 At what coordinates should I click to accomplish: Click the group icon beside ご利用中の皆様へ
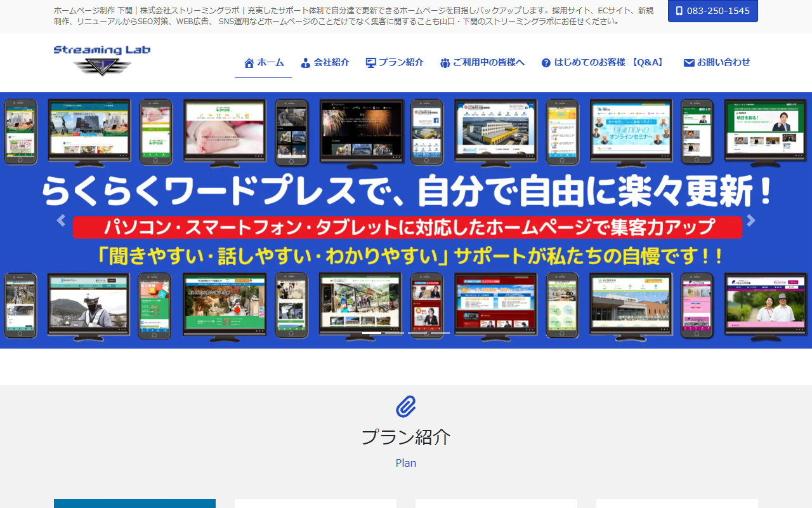[x=445, y=63]
